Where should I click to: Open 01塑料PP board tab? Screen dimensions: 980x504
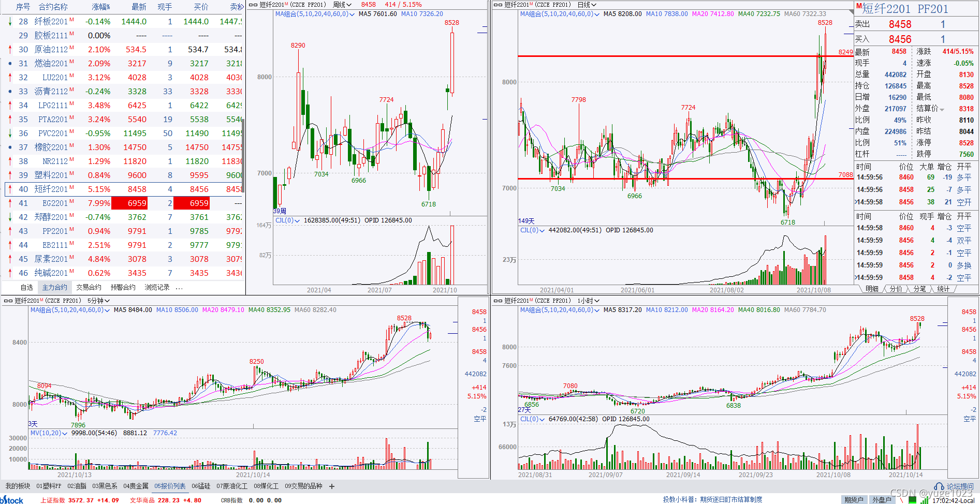point(49,486)
